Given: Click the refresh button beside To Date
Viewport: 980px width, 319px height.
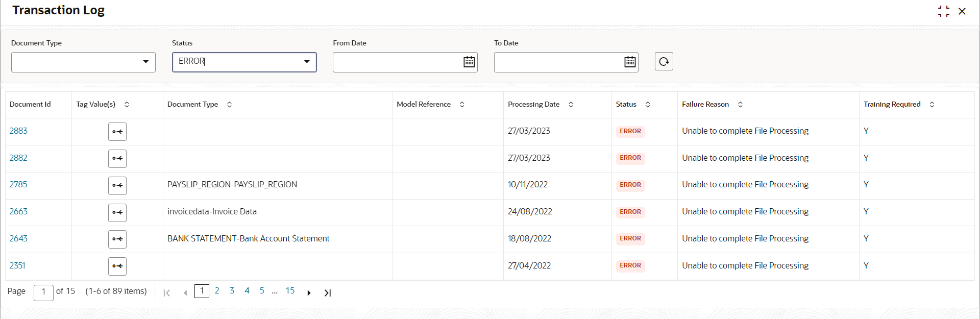Looking at the screenshot, I should click(664, 61).
